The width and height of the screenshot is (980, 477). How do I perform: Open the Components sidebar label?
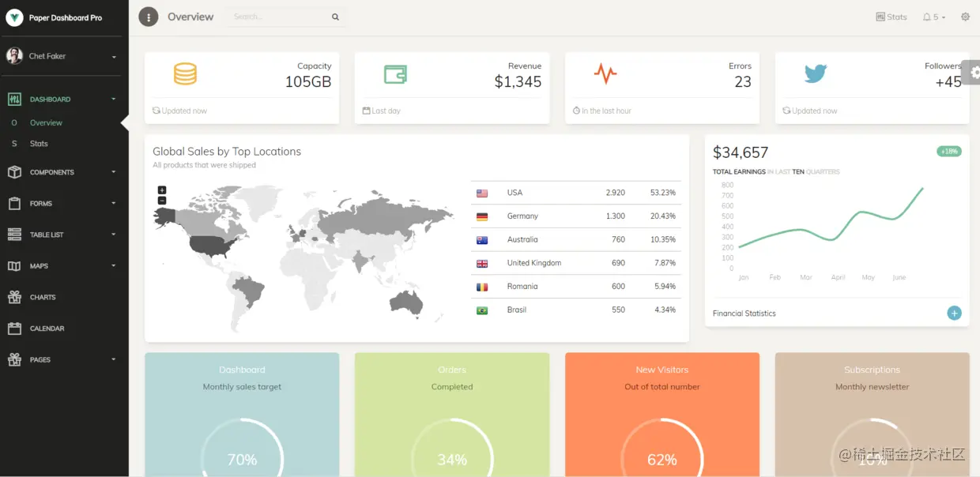click(x=52, y=172)
